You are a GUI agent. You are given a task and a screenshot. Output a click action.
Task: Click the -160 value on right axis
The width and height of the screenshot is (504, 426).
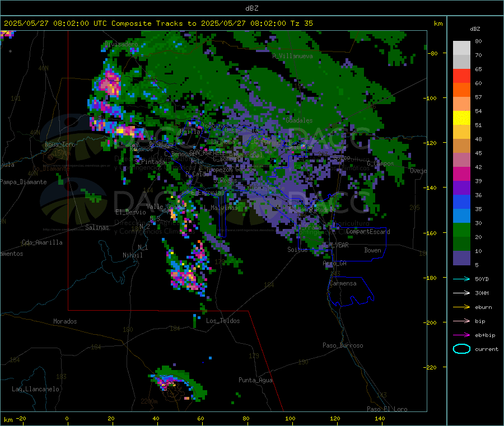[x=431, y=233]
